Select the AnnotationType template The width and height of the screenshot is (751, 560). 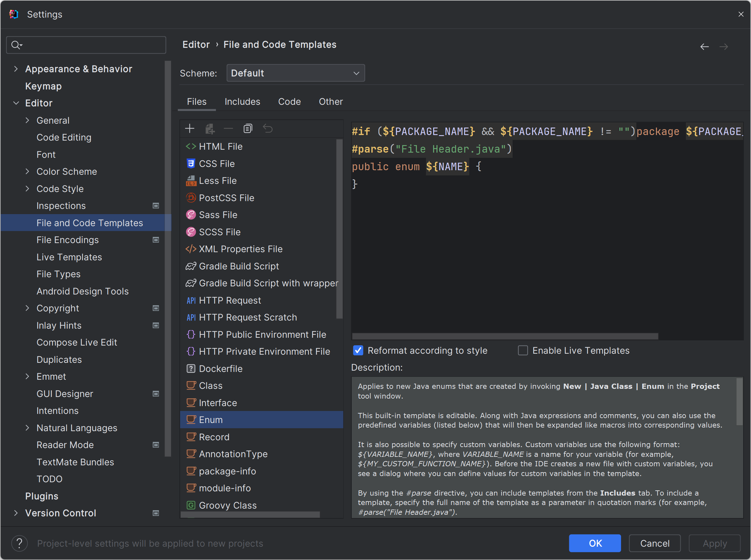point(262,454)
